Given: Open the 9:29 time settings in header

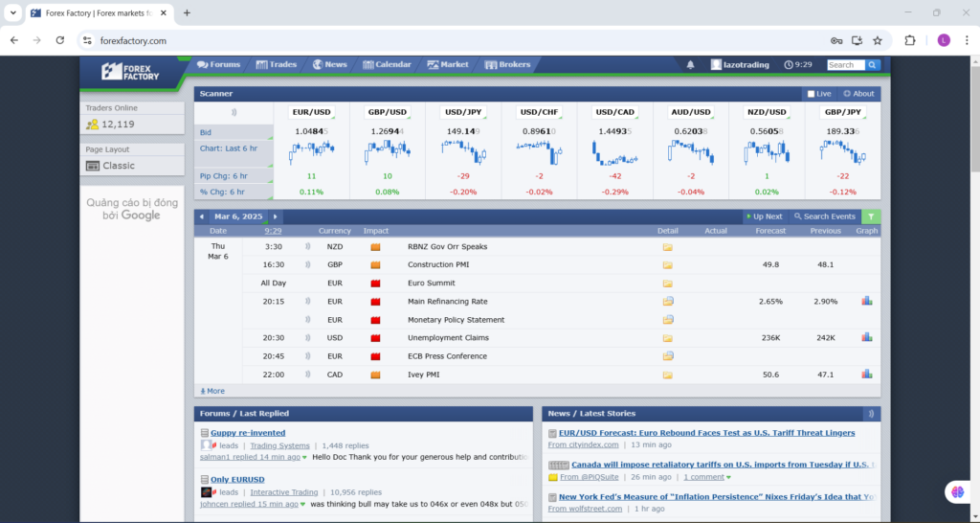Looking at the screenshot, I should click(799, 64).
